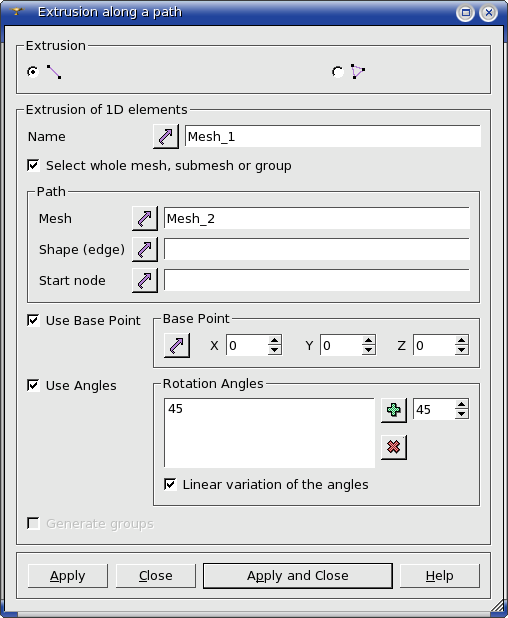508x618 pixels.
Task: Click the Shape (edge) selection arrow button
Action: pyautogui.click(x=145, y=249)
